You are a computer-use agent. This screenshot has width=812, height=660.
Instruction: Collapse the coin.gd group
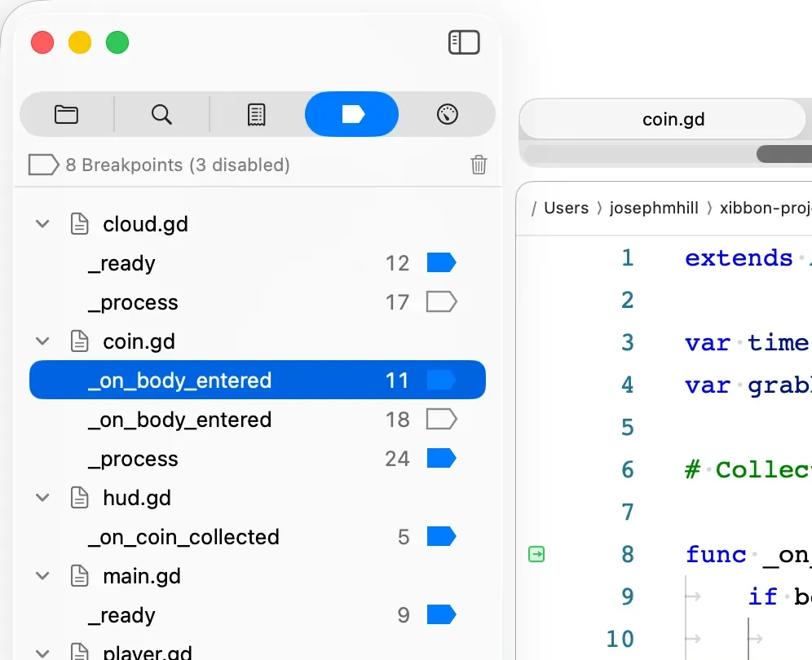click(42, 341)
